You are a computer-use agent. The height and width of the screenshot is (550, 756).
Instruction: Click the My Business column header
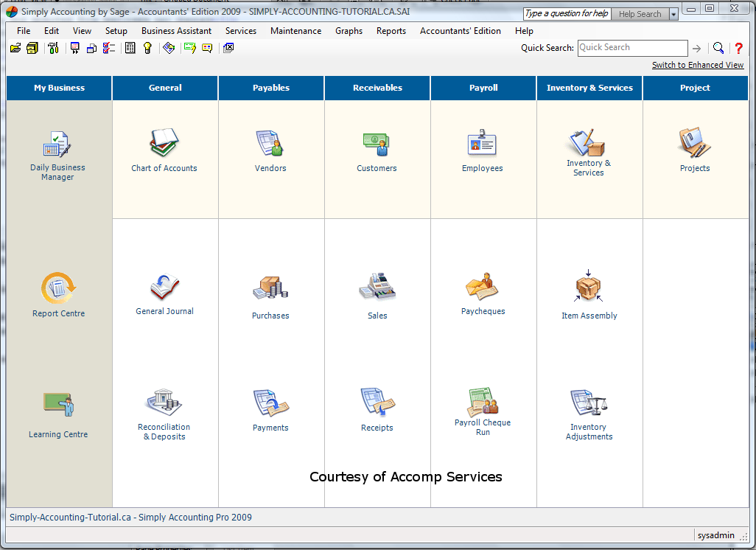click(59, 88)
